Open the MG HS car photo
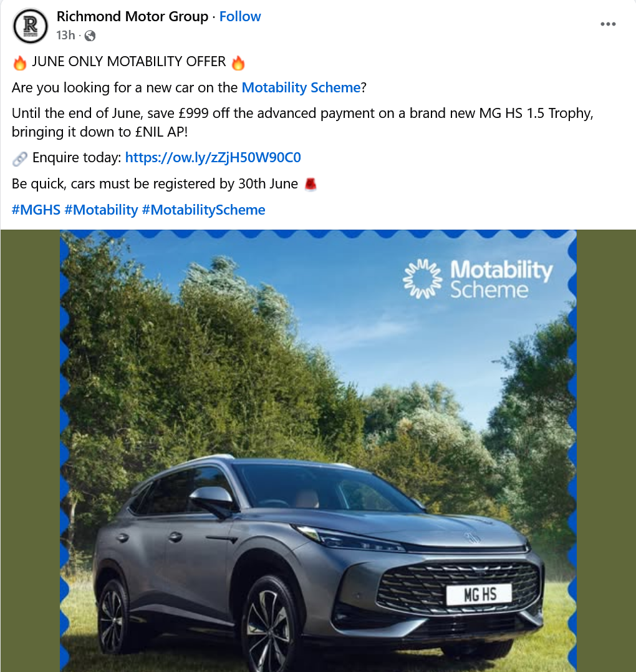Screen dimensions: 636x672 318,451
